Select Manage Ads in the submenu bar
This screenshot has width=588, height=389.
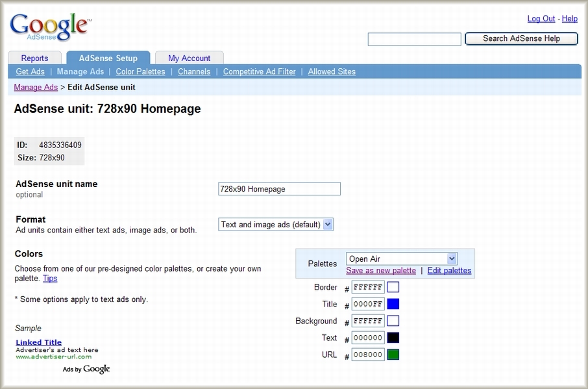80,71
